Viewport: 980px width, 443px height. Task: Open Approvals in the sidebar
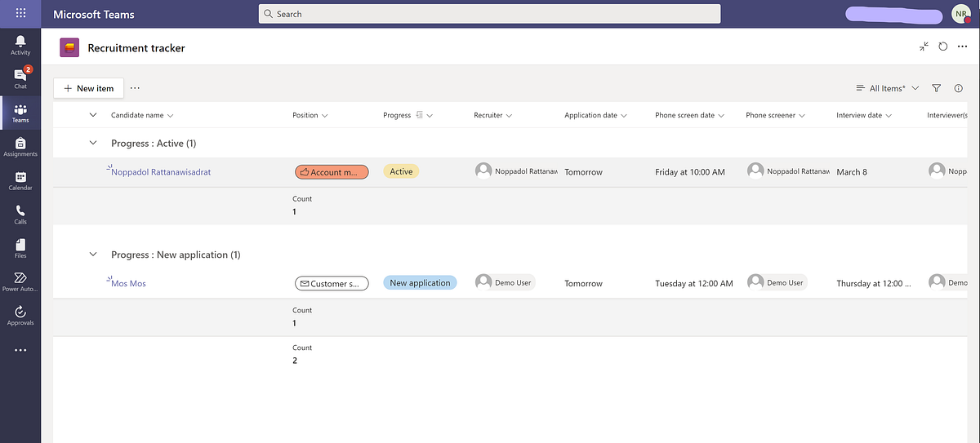[20, 316]
